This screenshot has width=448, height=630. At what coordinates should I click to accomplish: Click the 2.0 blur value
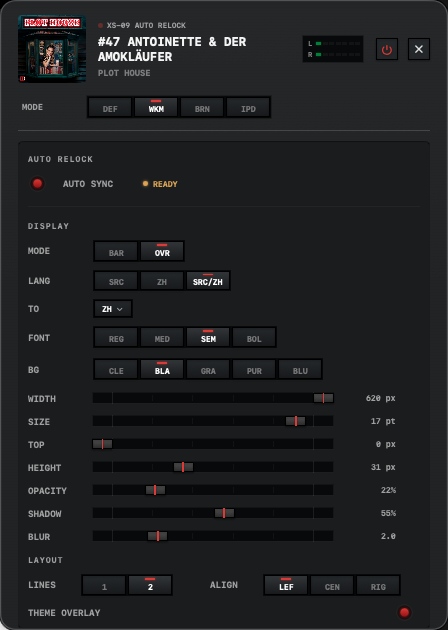(x=388, y=536)
